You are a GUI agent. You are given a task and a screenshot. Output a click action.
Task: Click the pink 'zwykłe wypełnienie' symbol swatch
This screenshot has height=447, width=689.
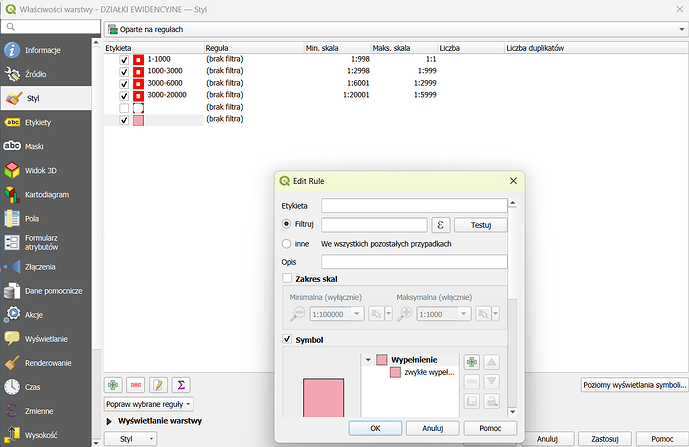point(396,371)
